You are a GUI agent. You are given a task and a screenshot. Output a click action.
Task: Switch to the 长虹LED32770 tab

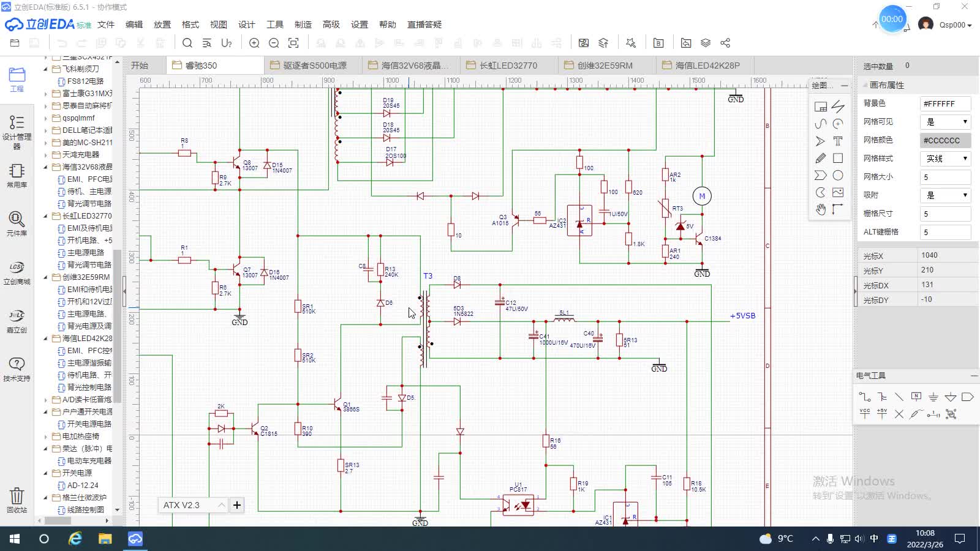508,65
